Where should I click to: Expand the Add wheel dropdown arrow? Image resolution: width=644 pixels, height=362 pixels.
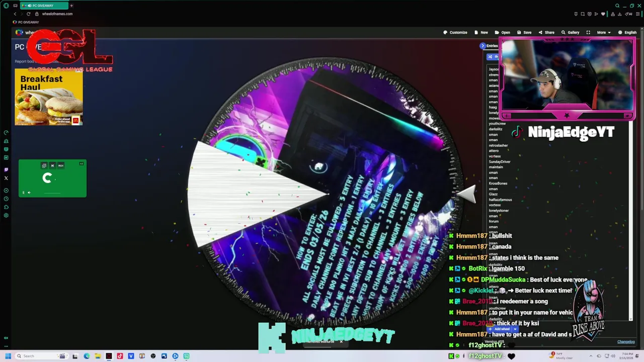515,329
